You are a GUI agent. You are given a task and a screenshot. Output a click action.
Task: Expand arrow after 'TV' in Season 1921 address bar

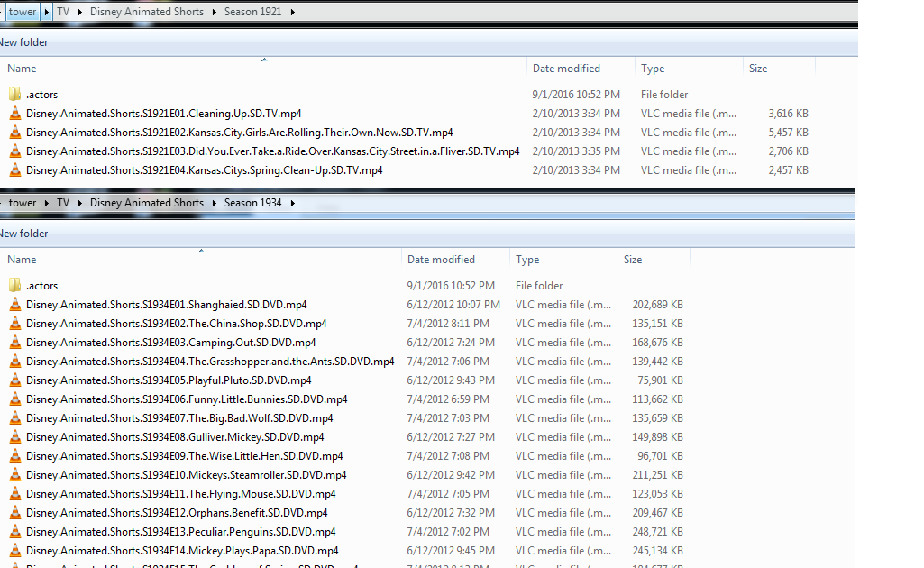tap(79, 12)
